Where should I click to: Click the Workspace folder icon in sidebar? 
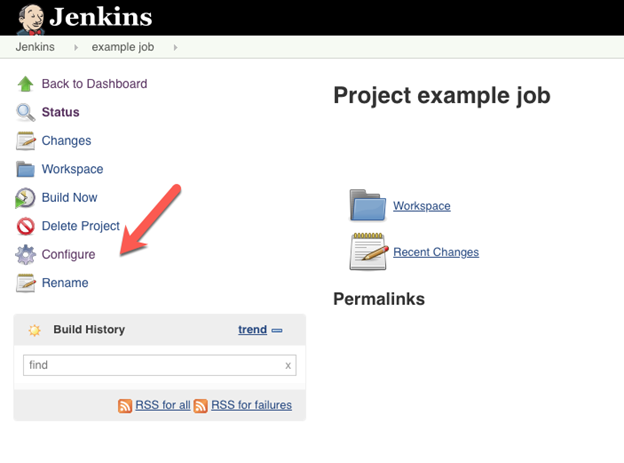26,169
